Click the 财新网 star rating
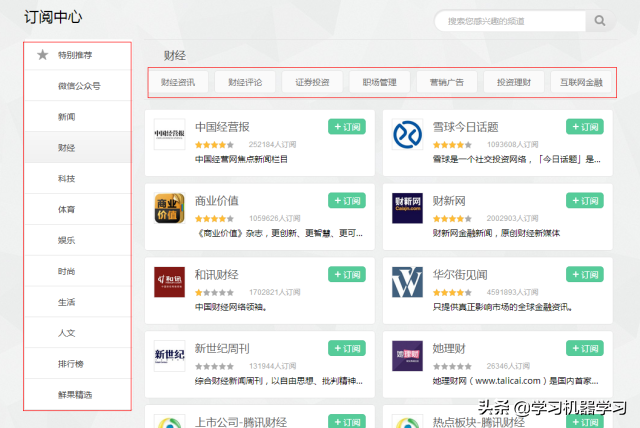The width and height of the screenshot is (640, 428). [x=452, y=219]
